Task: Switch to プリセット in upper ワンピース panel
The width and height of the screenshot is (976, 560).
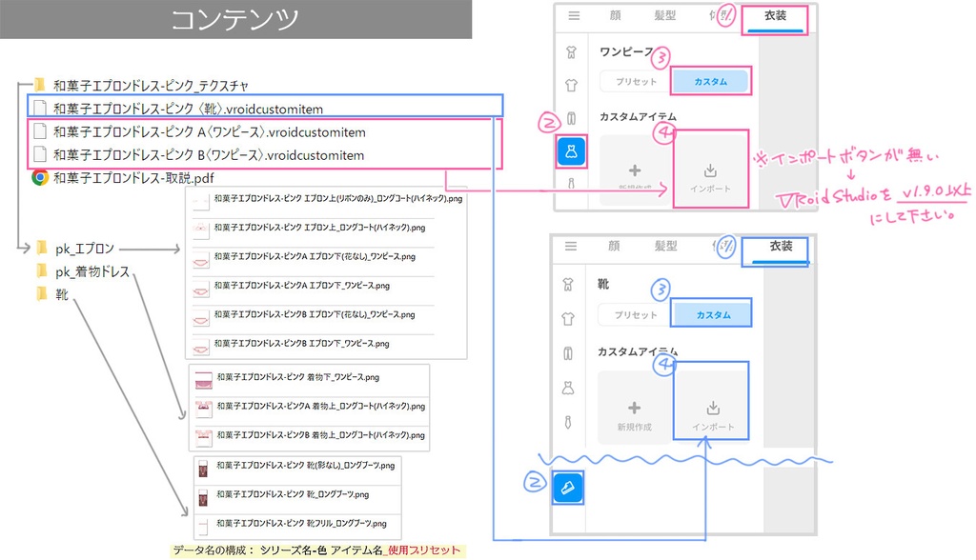Action: click(x=636, y=82)
